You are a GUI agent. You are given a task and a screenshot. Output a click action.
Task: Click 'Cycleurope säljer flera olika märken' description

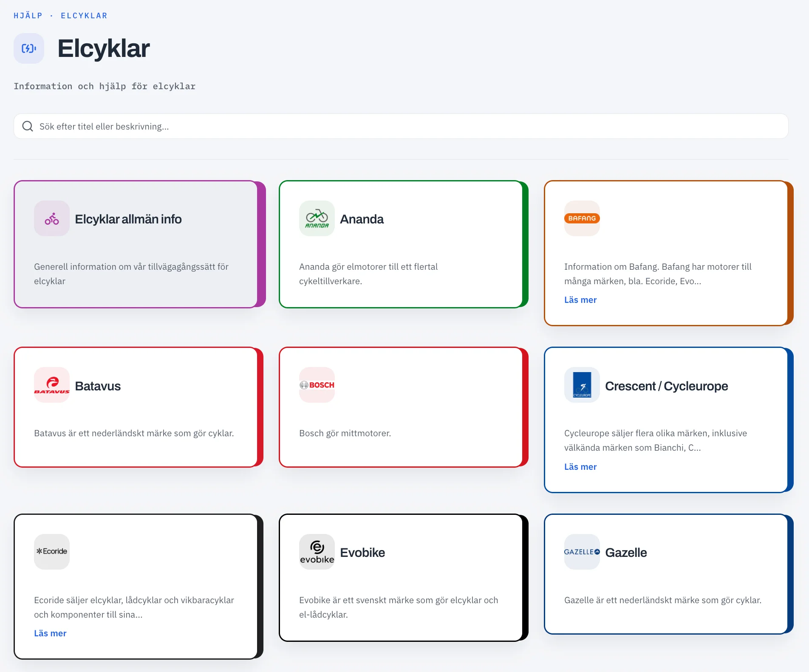click(x=656, y=440)
